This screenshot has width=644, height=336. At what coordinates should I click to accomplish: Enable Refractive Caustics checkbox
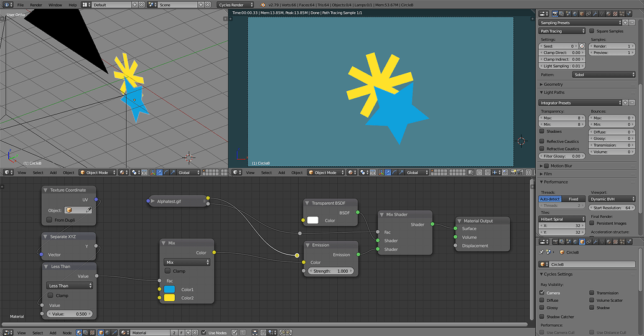pyautogui.click(x=542, y=149)
